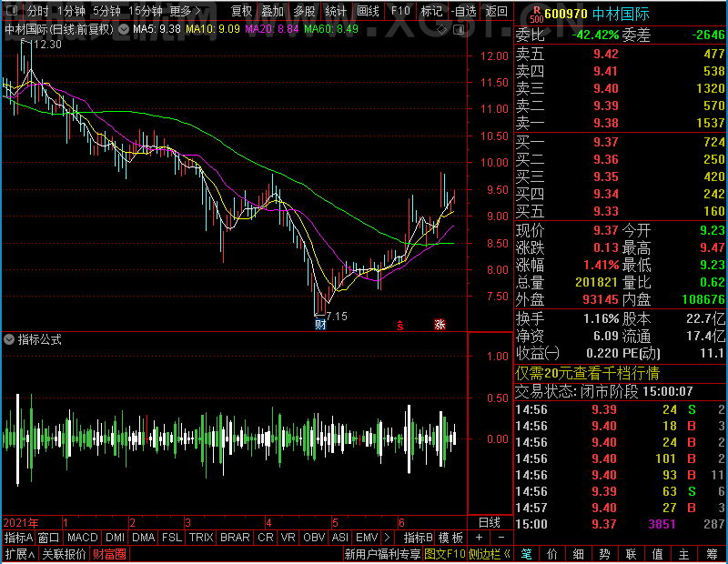This screenshot has height=564, width=728.
Task: Select the 势 trend tab
Action: [604, 554]
